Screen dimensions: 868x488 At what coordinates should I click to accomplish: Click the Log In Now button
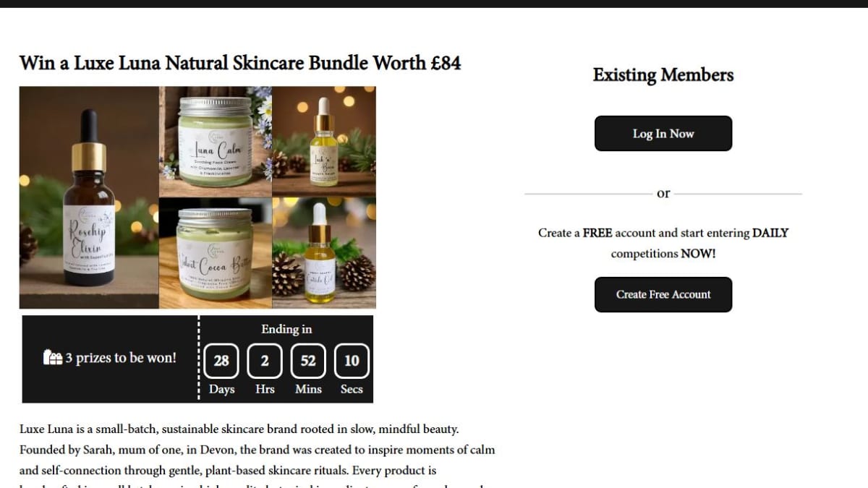[x=663, y=134]
